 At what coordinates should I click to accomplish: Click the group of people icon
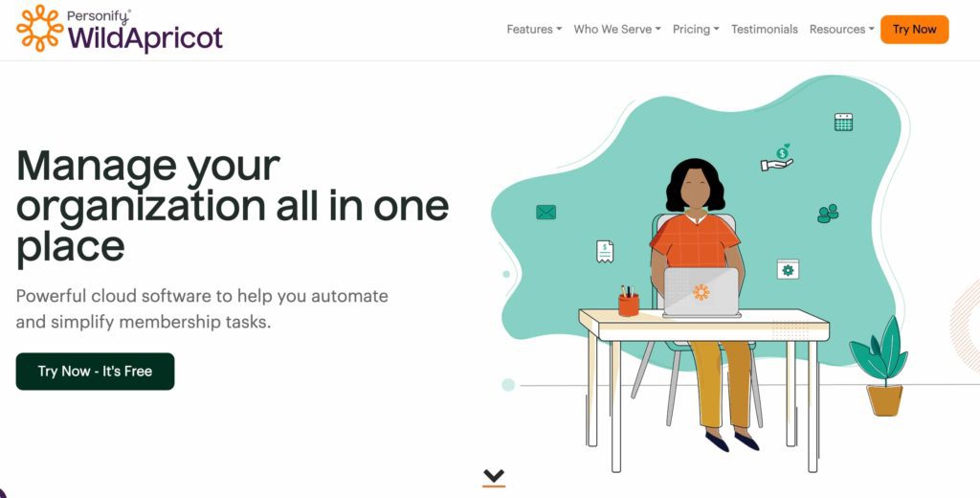click(828, 214)
